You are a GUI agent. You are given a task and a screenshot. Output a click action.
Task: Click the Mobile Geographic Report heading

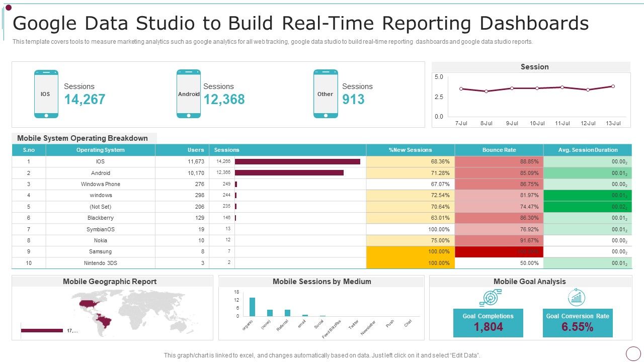[110, 282]
